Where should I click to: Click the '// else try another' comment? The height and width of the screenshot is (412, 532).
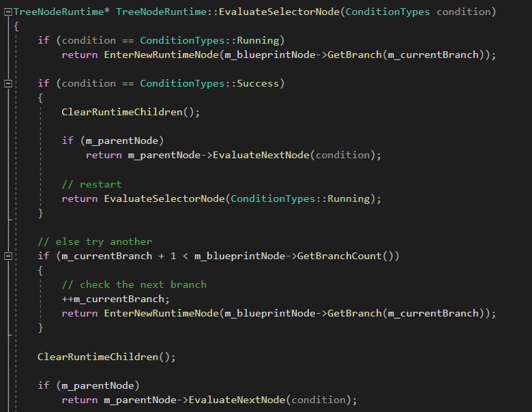coord(95,241)
